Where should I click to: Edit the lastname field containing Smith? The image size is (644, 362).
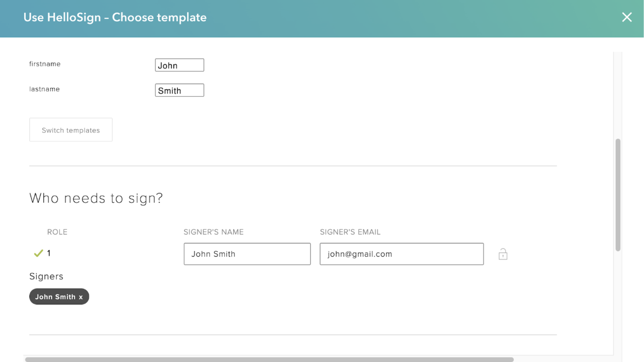(180, 90)
